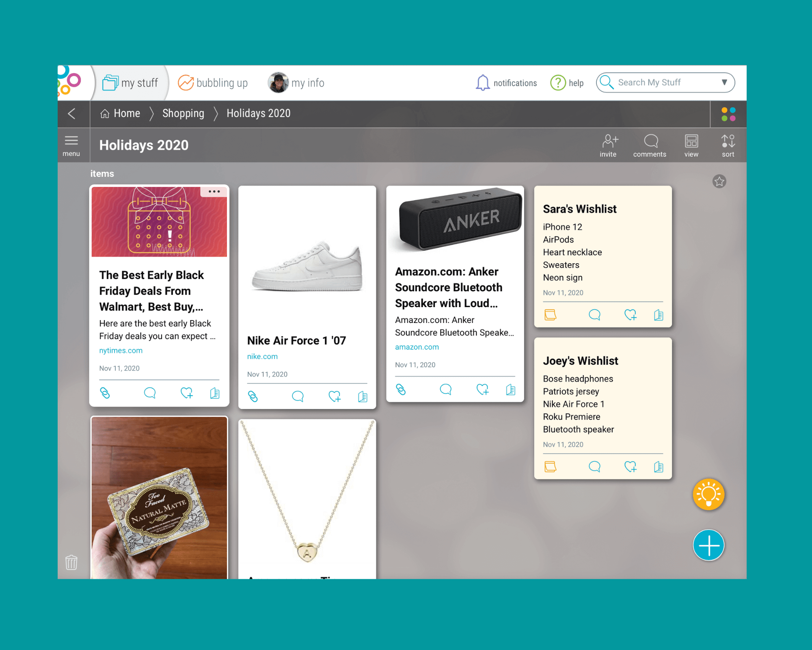Click the trash can icon

pos(71,562)
